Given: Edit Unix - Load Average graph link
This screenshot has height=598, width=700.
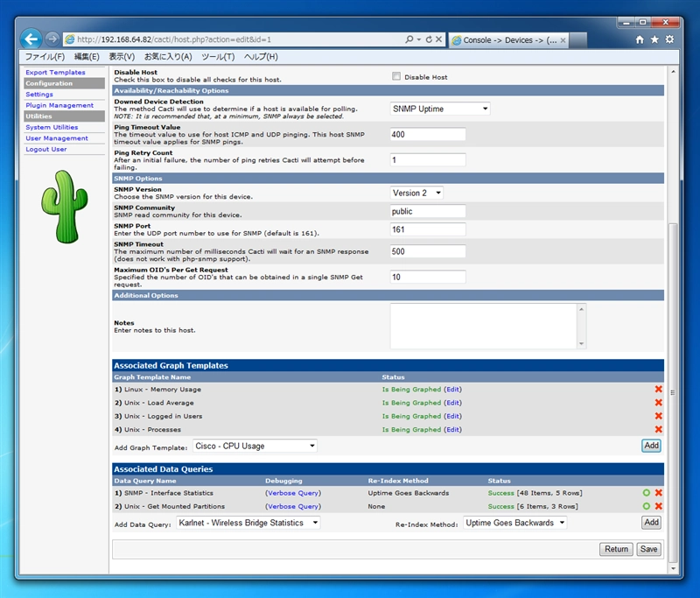Looking at the screenshot, I should tap(452, 403).
